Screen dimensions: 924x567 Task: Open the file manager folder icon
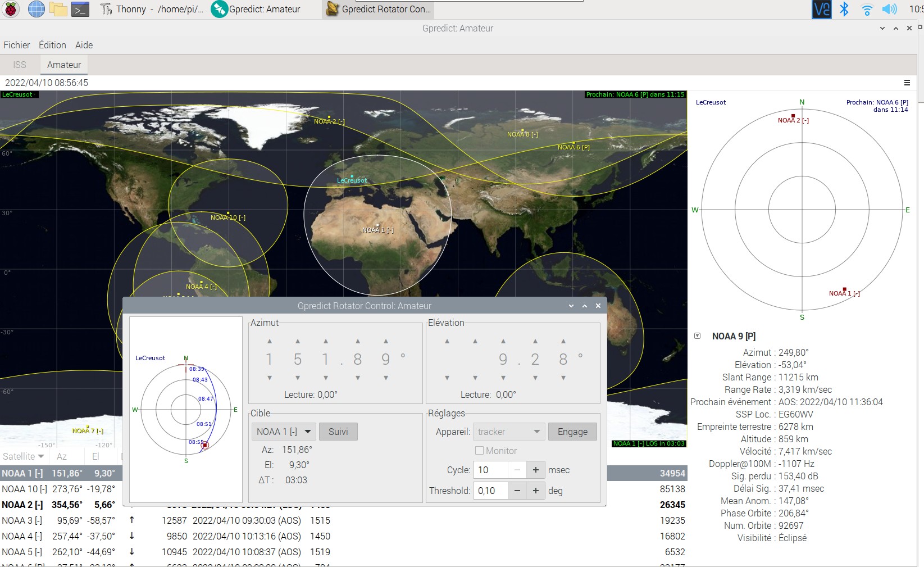click(58, 9)
